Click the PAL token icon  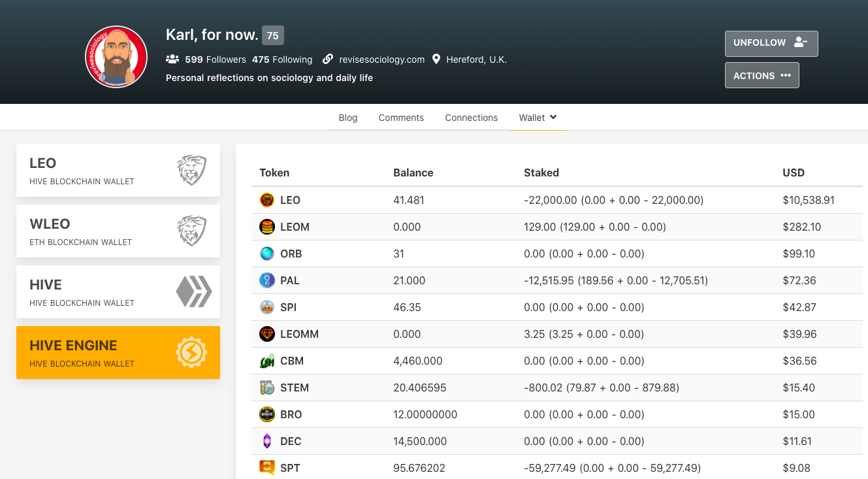[x=266, y=280]
